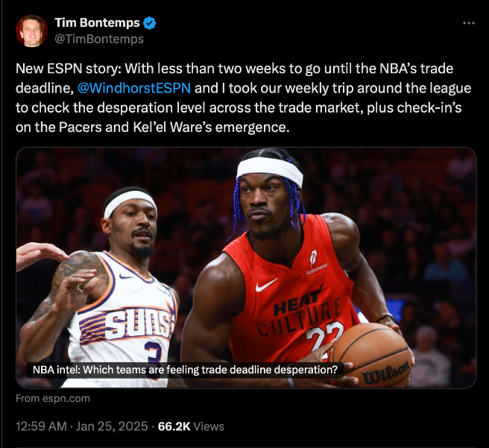Open the ESPN article preview image

pos(246,268)
